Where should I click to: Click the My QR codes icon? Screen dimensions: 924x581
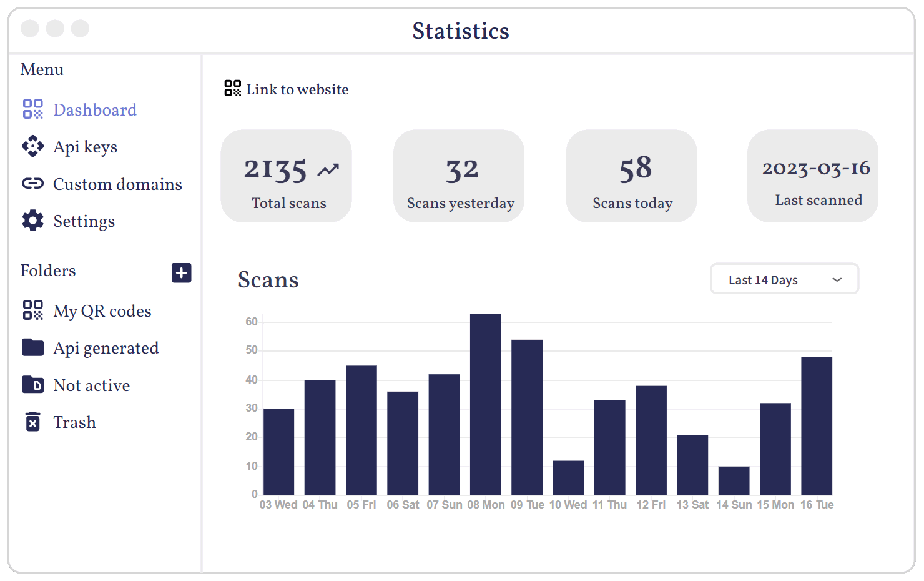[x=32, y=310]
